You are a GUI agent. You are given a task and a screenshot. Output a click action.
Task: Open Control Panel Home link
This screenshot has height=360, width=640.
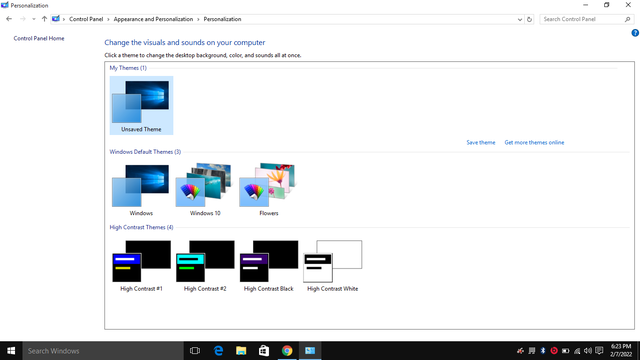[39, 38]
